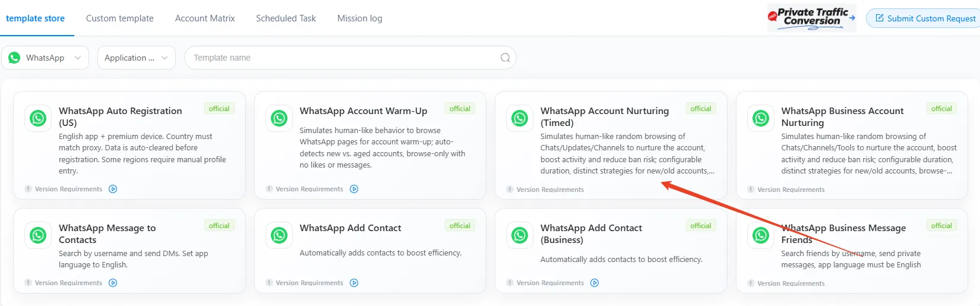Click official badge on Add Contact (Business) card
This screenshot has height=306, width=980.
coord(701,226)
